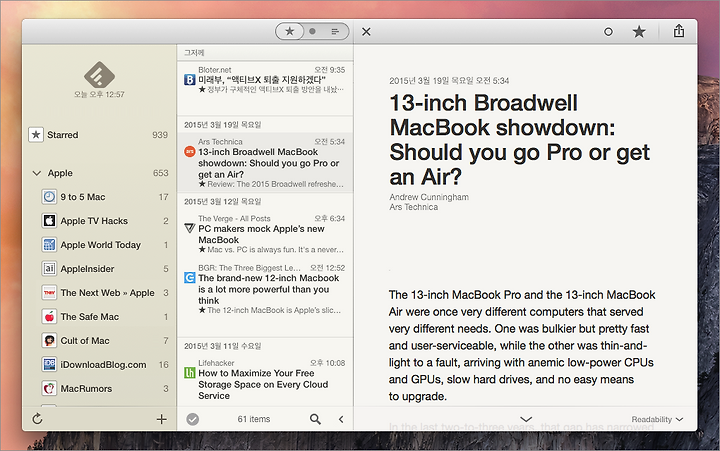
Task: Select the Apple folder label
Action: (x=60, y=173)
